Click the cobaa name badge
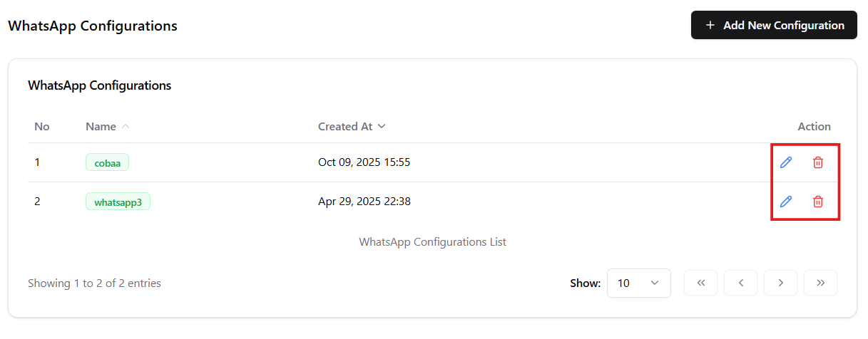Image resolution: width=868 pixels, height=339 pixels. point(107,162)
